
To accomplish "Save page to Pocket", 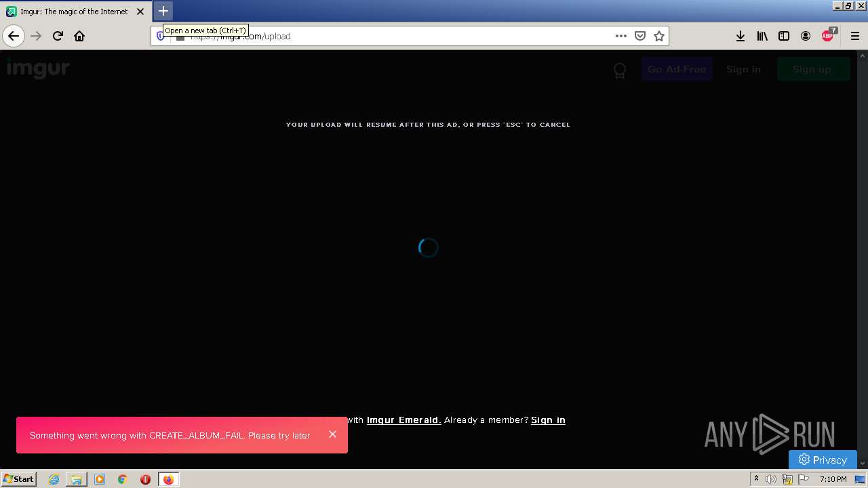I will [x=639, y=36].
